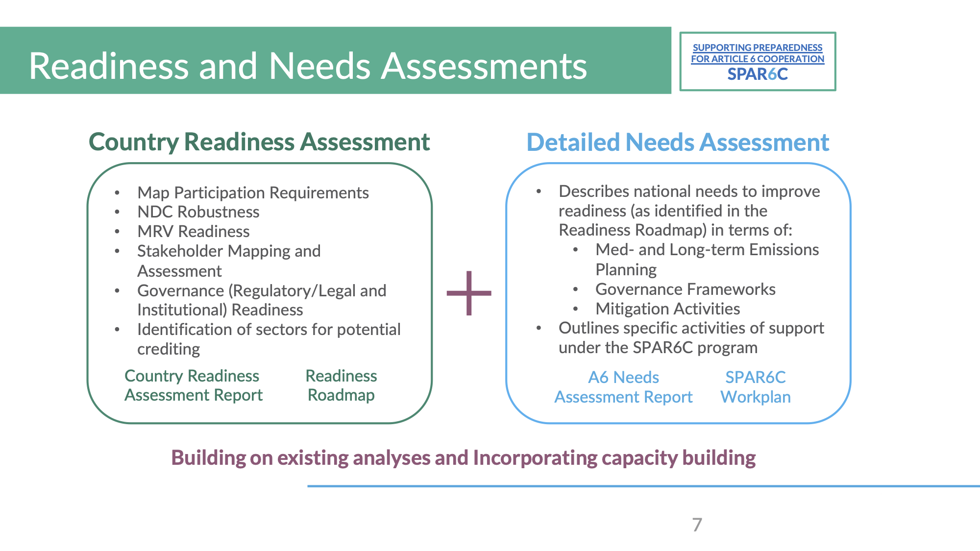Select the Building on existing analyses tagline
Viewport: 980px width, 551px height.
coord(464,458)
